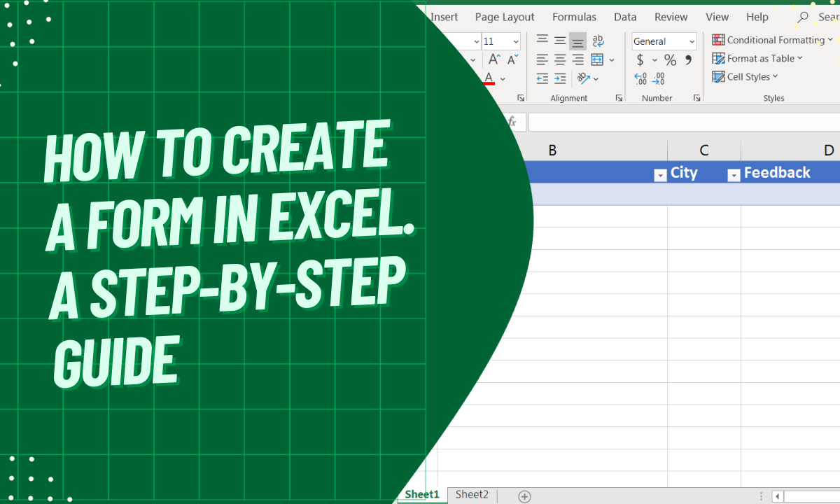Expand the font color dropdown arrow

(503, 79)
